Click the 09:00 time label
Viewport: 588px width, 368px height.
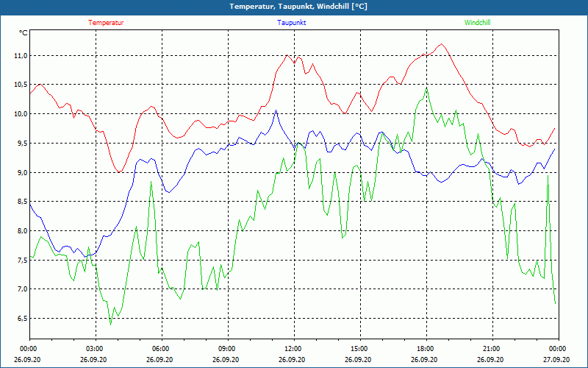pos(227,349)
